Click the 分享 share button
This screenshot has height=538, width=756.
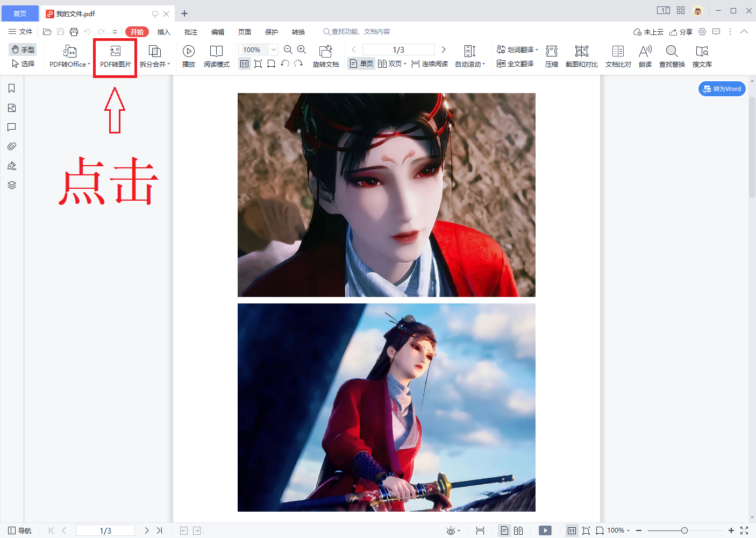point(681,32)
